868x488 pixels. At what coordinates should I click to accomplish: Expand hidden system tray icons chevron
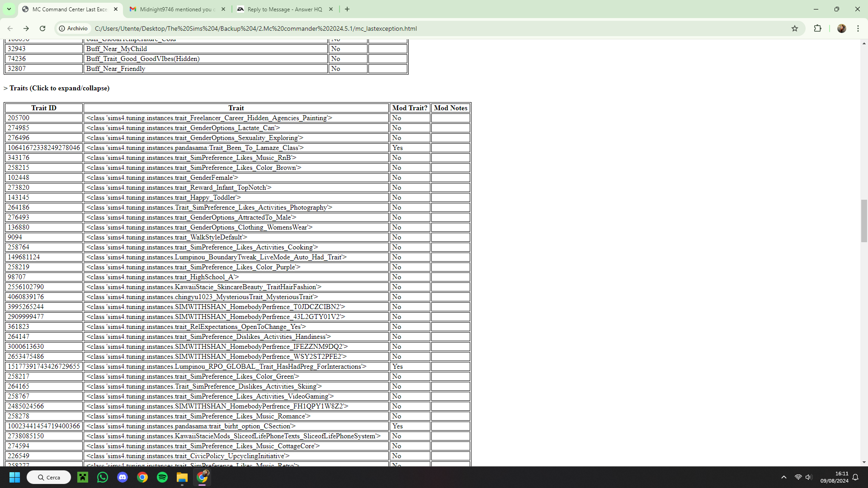tap(783, 477)
